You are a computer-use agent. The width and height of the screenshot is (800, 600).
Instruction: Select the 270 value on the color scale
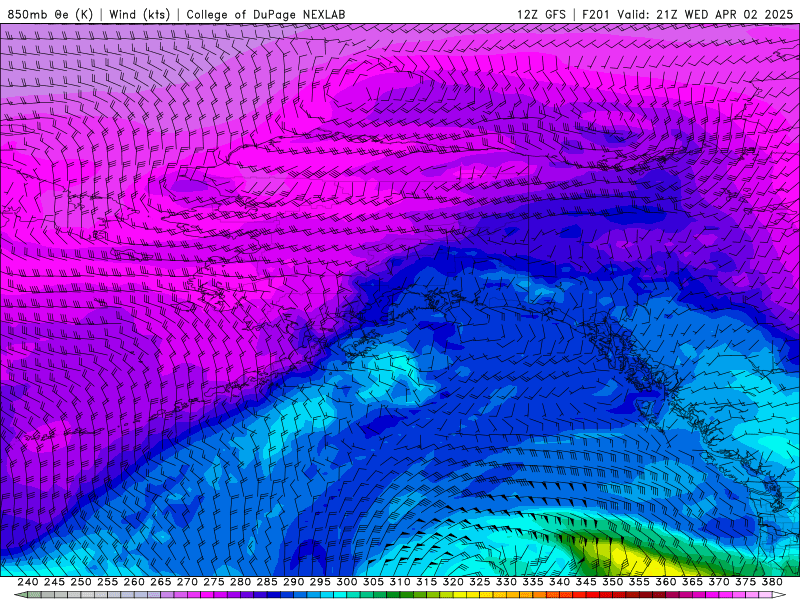(x=187, y=582)
